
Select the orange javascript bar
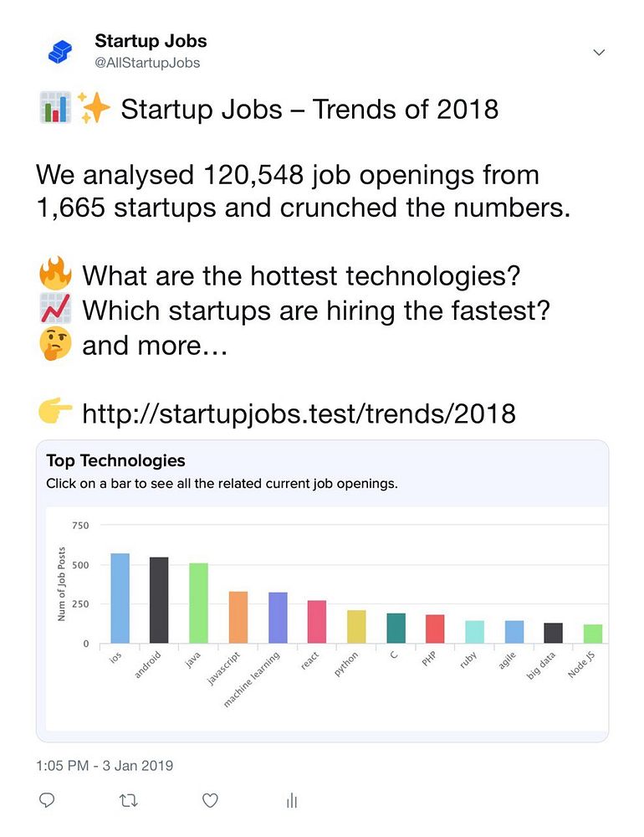(238, 617)
